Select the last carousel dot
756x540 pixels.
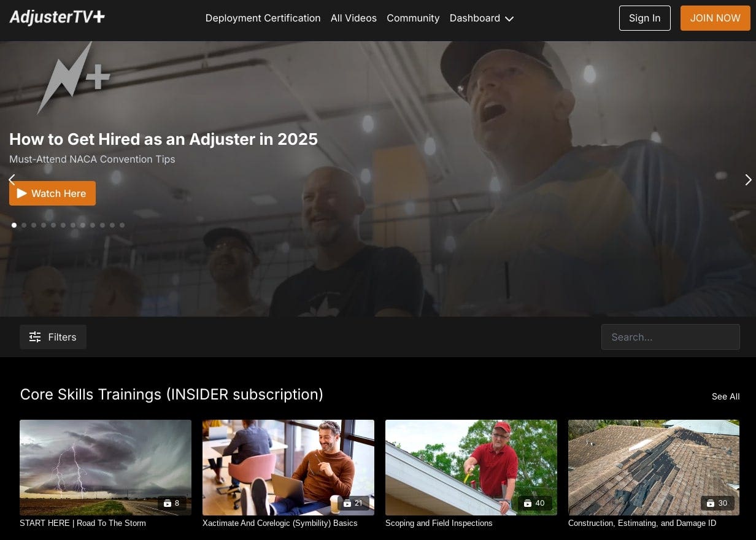tap(122, 225)
